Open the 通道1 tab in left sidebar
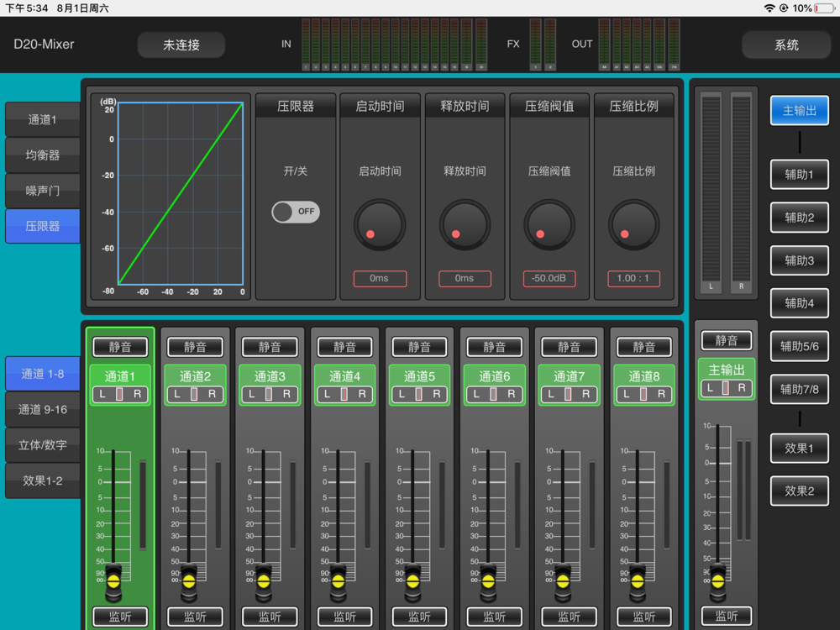The width and height of the screenshot is (840, 630). coord(43,119)
